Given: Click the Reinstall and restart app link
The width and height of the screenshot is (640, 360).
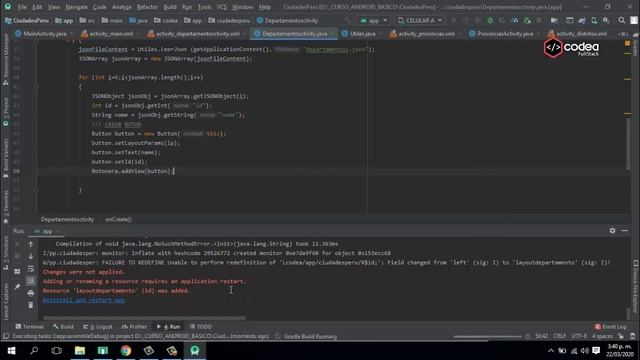Looking at the screenshot, I should point(84,300).
